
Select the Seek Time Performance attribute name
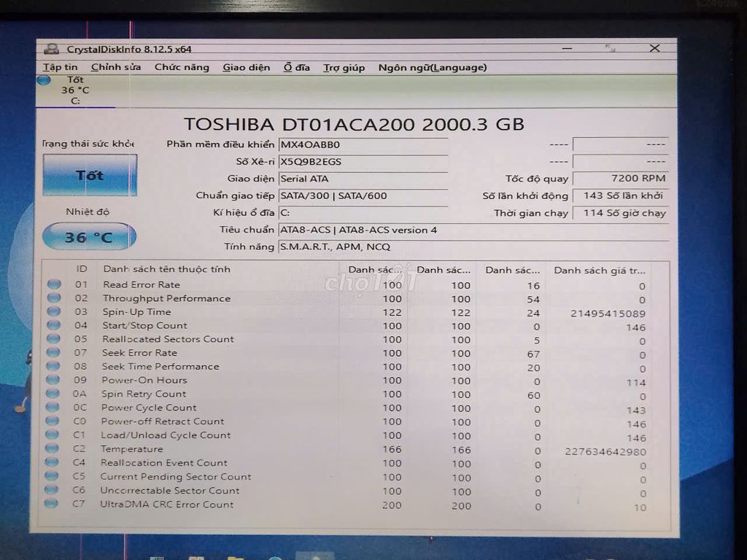160,367
